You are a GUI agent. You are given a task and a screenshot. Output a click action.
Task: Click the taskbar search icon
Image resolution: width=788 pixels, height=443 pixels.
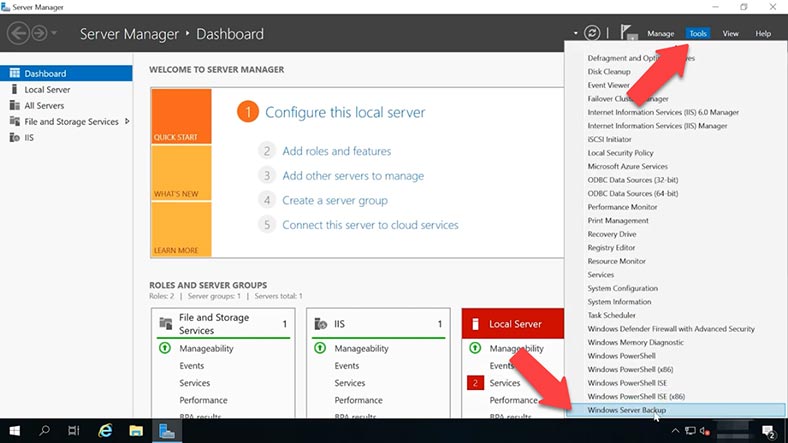[44, 431]
